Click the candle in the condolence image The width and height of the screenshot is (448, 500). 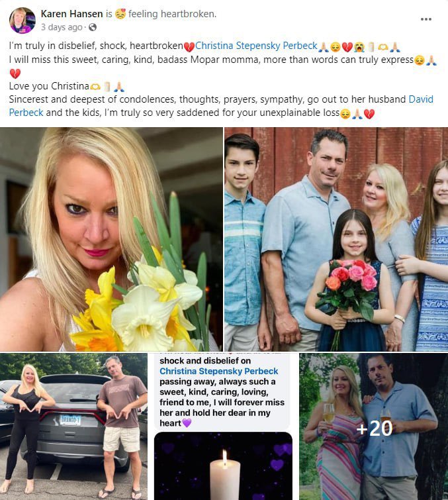(224, 474)
